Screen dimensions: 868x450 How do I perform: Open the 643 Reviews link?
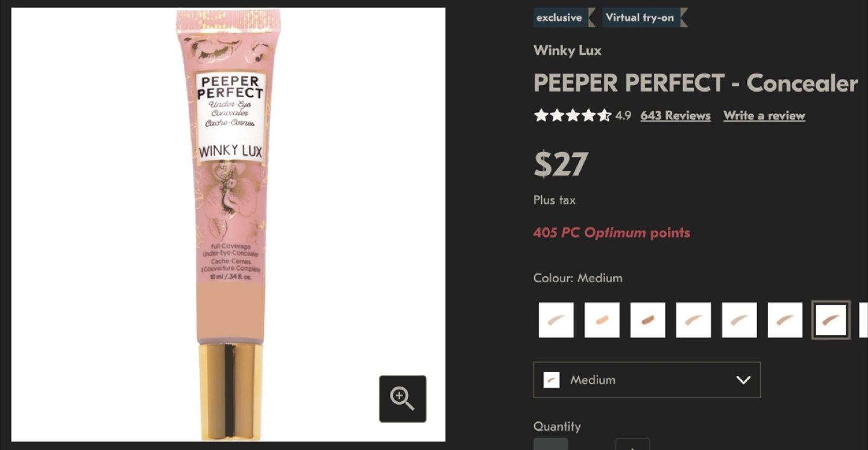pos(675,116)
